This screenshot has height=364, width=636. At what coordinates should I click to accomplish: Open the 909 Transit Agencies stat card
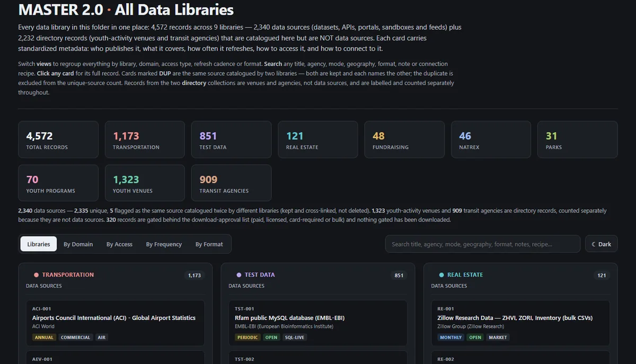coord(231,183)
